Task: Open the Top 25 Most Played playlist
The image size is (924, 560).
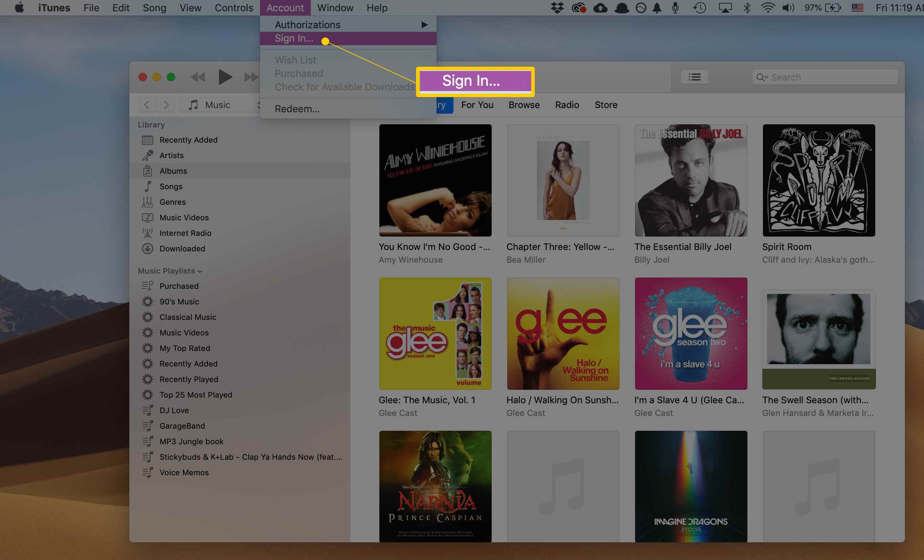Action: (240, 395)
